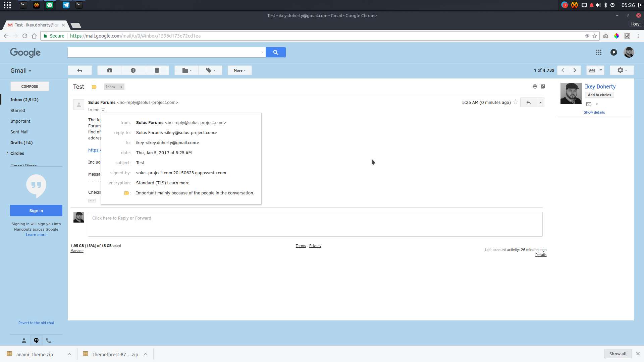Click the Reply link in reply box
The height and width of the screenshot is (362, 644).
[x=123, y=218]
